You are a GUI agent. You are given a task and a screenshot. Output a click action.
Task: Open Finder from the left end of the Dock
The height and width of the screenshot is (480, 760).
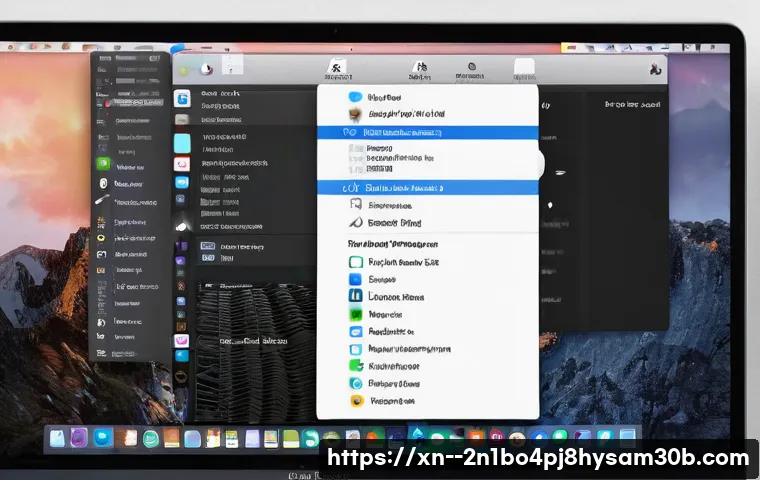pos(58,438)
